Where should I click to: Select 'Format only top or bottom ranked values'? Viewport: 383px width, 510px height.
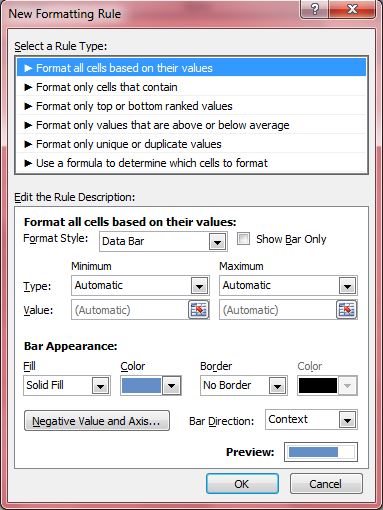(192, 106)
